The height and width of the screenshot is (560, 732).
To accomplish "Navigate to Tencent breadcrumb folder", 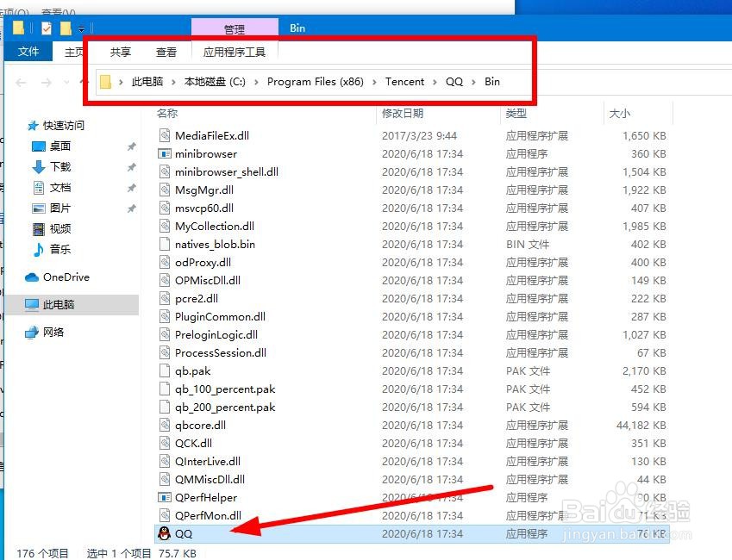I will (x=404, y=82).
